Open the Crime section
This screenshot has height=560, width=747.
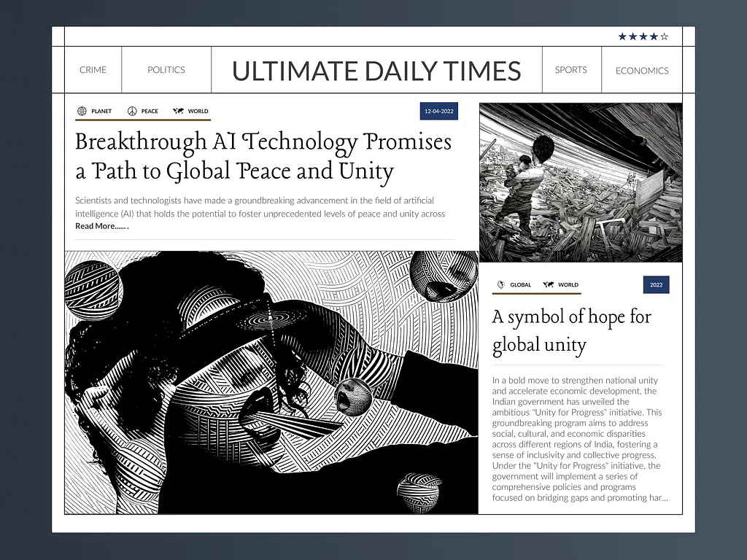[93, 70]
